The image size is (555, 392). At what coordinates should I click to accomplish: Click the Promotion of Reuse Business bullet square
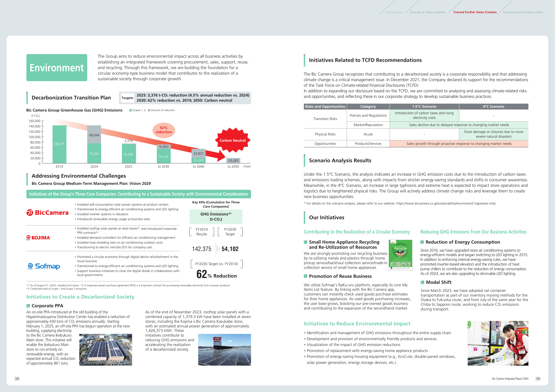pos(306,276)
